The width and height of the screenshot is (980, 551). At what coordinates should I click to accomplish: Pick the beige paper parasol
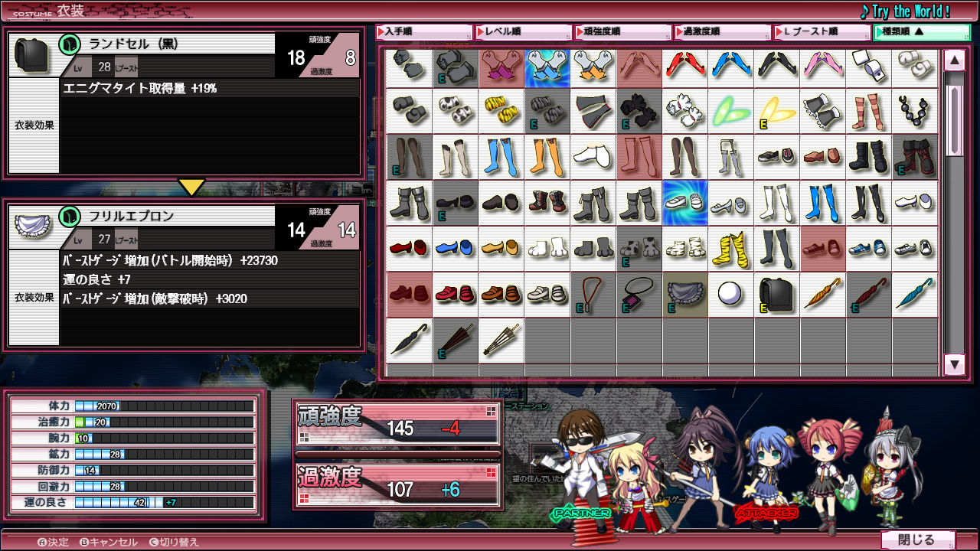pos(501,341)
